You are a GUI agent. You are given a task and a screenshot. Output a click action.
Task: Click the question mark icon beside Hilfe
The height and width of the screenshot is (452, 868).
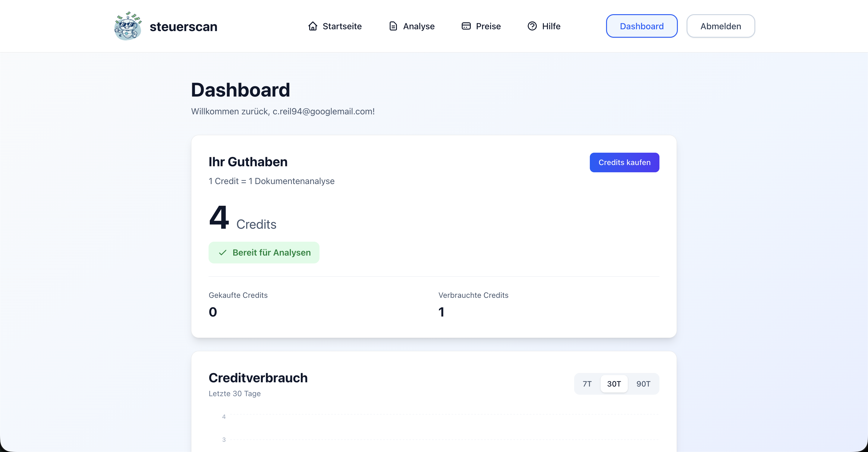pos(532,26)
